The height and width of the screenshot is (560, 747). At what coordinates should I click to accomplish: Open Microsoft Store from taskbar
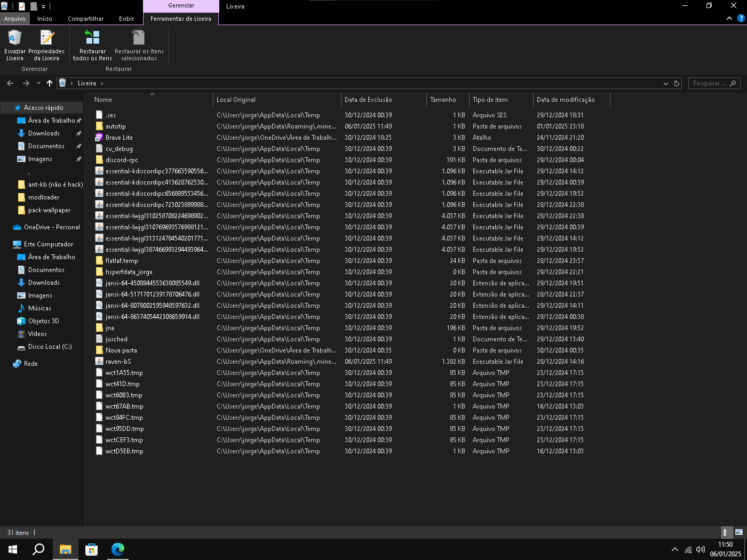pyautogui.click(x=91, y=549)
